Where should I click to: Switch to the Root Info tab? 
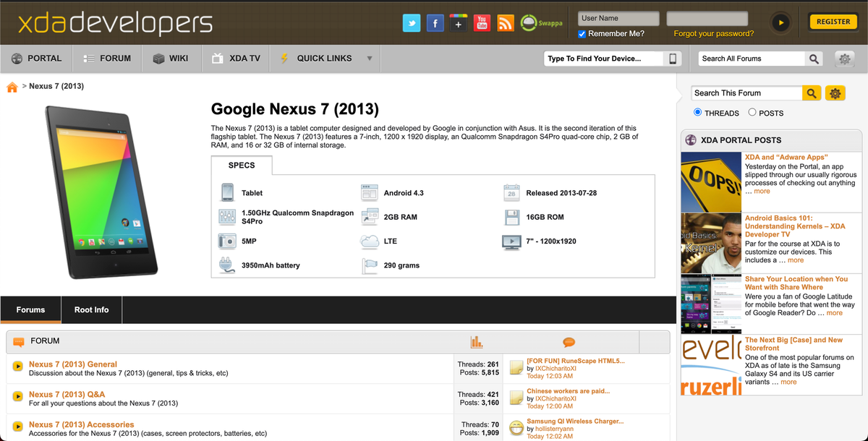(92, 309)
